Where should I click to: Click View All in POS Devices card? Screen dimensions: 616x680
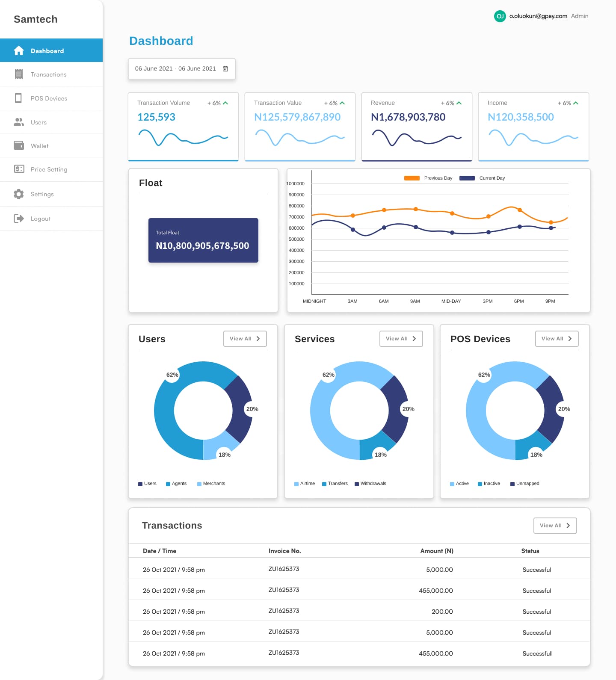[557, 339]
